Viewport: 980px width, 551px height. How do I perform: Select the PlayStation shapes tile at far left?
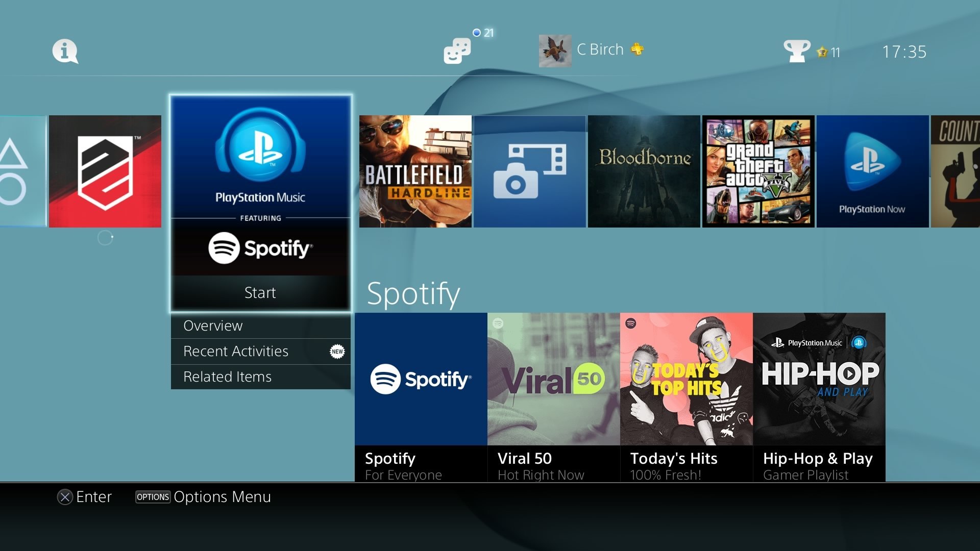[x=23, y=171]
